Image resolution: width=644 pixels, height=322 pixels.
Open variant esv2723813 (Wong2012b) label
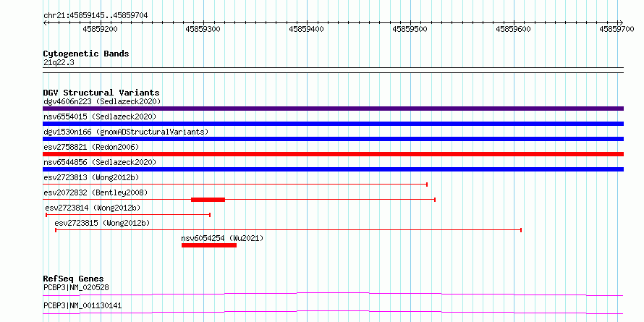[92, 177]
